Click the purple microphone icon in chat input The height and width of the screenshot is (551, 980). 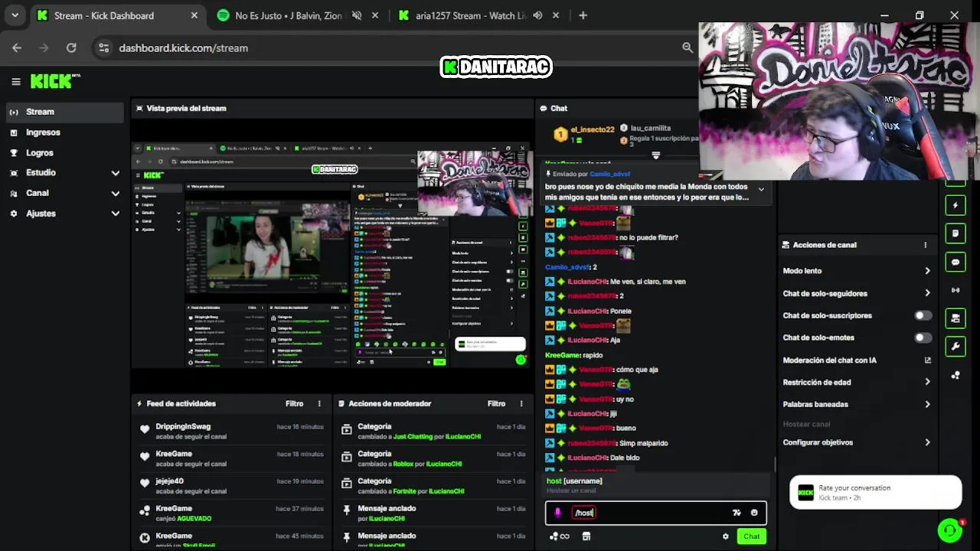[x=558, y=513]
